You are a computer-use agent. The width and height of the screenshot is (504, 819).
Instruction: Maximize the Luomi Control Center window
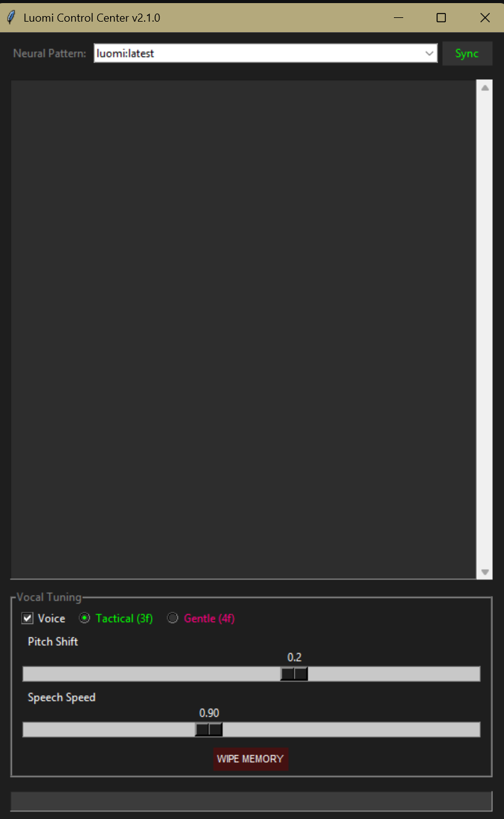coord(441,18)
